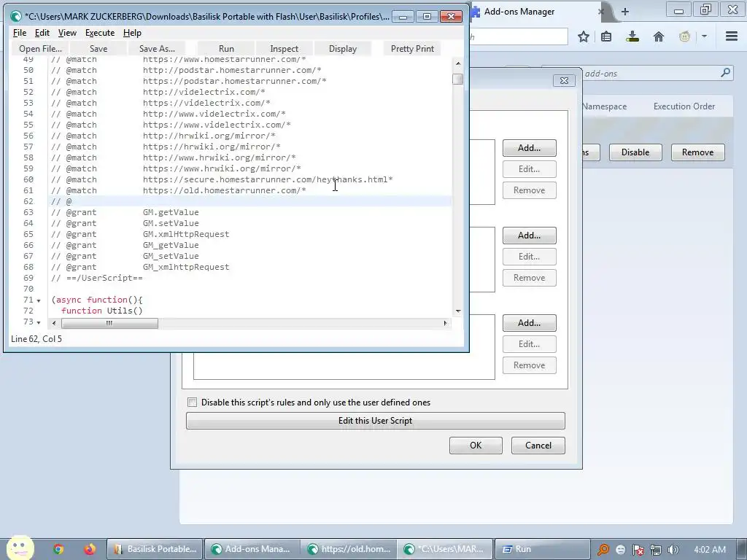Open the browser hamburger menu

click(x=732, y=36)
